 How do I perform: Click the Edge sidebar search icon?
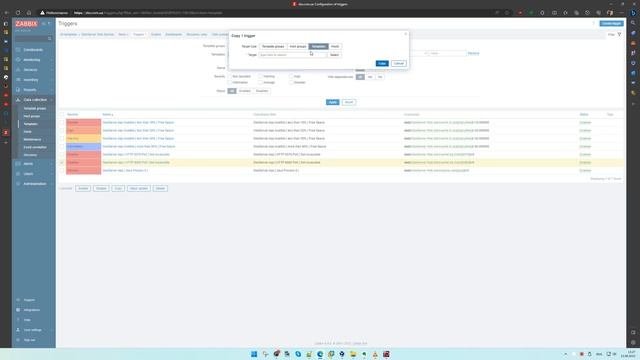[633, 23]
